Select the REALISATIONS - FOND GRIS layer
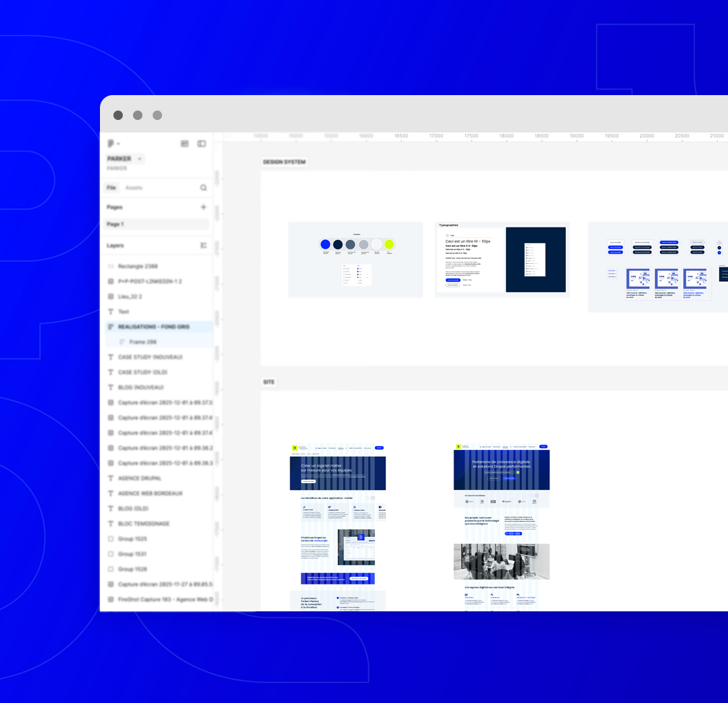The height and width of the screenshot is (703, 728). [153, 327]
